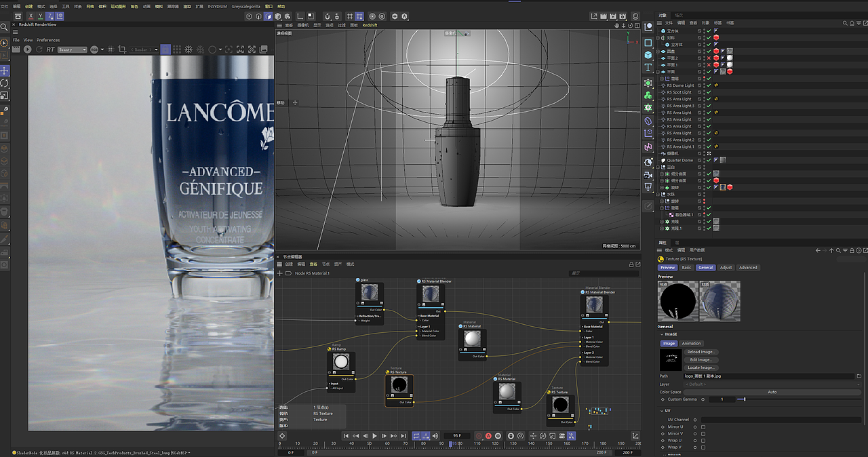The width and height of the screenshot is (868, 457).
Task: Click the snowflake freeze icon in RenderView
Action: (188, 49)
